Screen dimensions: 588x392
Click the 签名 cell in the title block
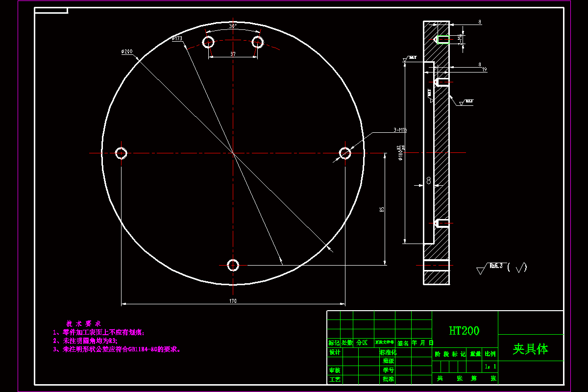(403, 343)
